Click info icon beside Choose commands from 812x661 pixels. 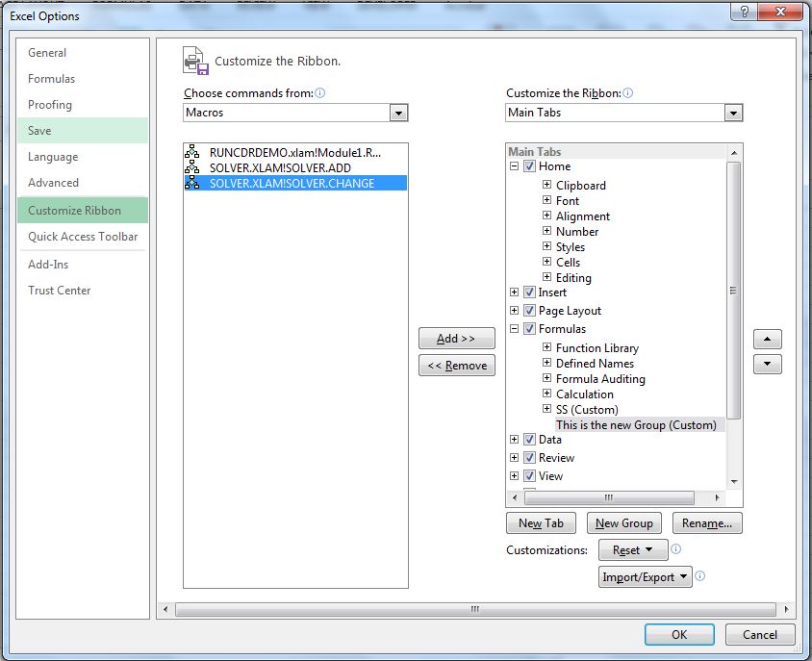click(320, 92)
